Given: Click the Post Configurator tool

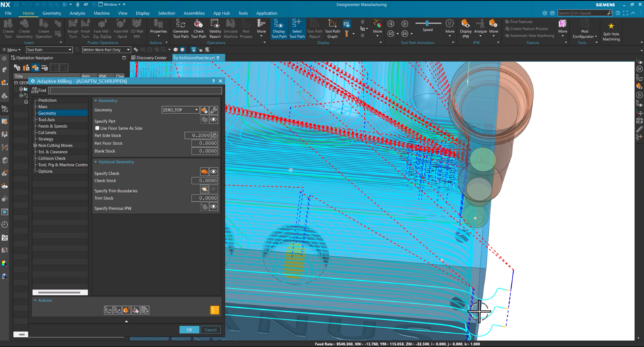Looking at the screenshot, I should [585, 28].
